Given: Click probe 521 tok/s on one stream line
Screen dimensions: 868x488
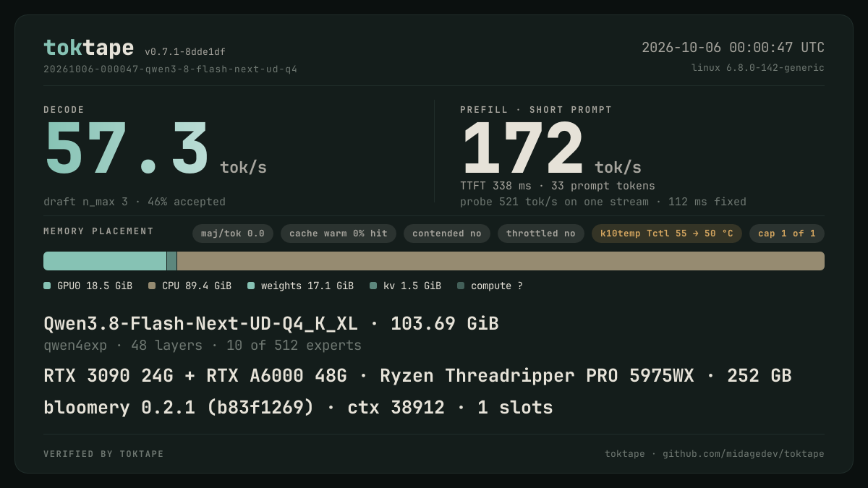Looking at the screenshot, I should 603,202.
